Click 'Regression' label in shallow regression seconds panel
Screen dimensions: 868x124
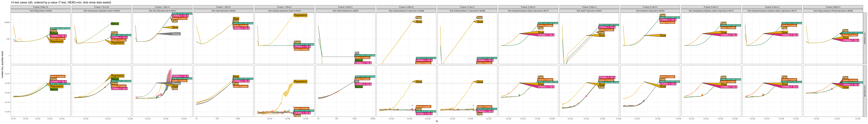[x=300, y=82]
